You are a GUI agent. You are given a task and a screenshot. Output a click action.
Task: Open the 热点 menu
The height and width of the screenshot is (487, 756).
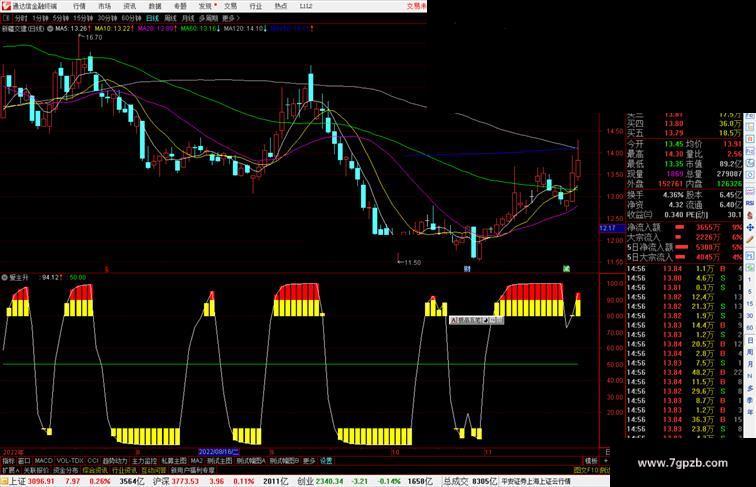[x=281, y=6]
